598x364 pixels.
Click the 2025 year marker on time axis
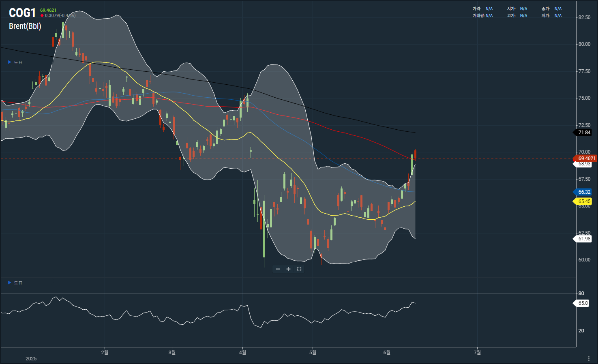[x=31, y=359]
